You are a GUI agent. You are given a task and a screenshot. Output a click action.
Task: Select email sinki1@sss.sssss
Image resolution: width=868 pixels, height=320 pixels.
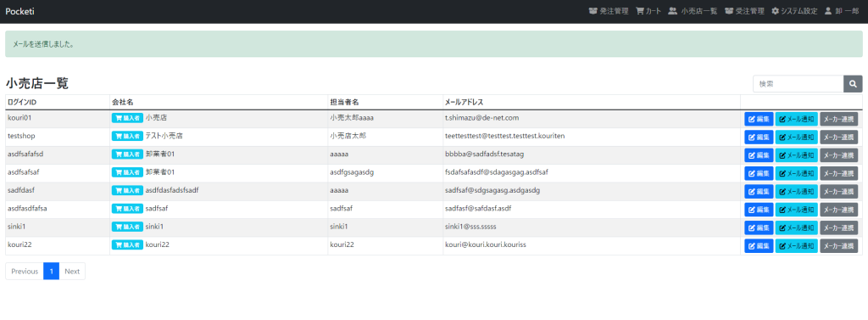pos(470,227)
